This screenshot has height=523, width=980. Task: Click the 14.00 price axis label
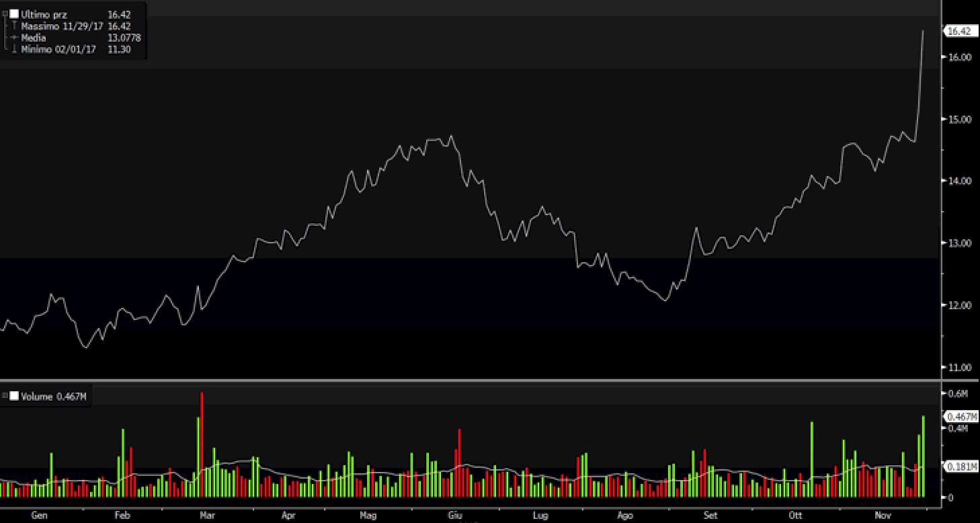tap(960, 181)
